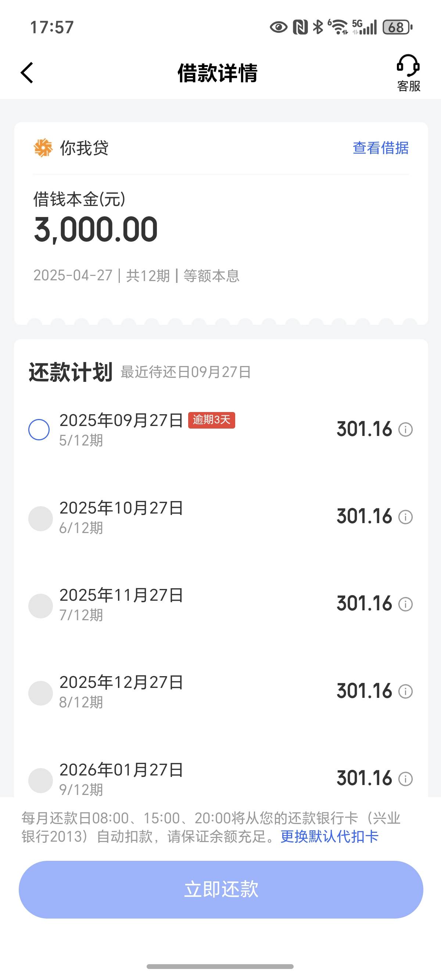Tap the 还款计划 section heading
This screenshot has height=980, width=441.
pos(71,372)
